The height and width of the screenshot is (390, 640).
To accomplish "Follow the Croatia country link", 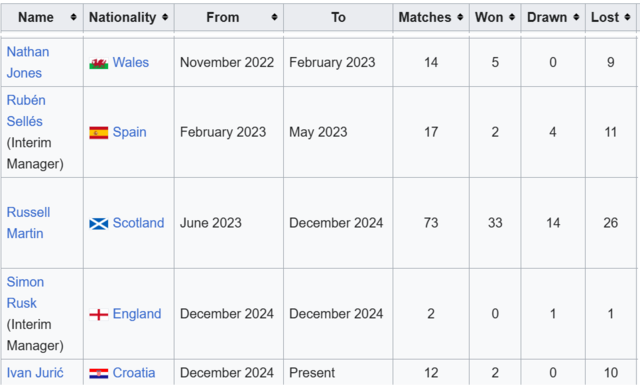I will tap(134, 372).
